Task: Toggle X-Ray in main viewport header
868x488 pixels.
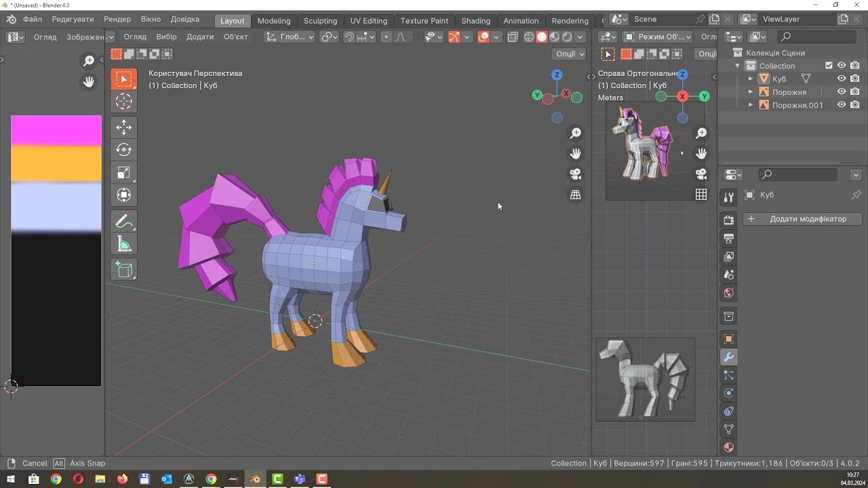Action: 513,37
